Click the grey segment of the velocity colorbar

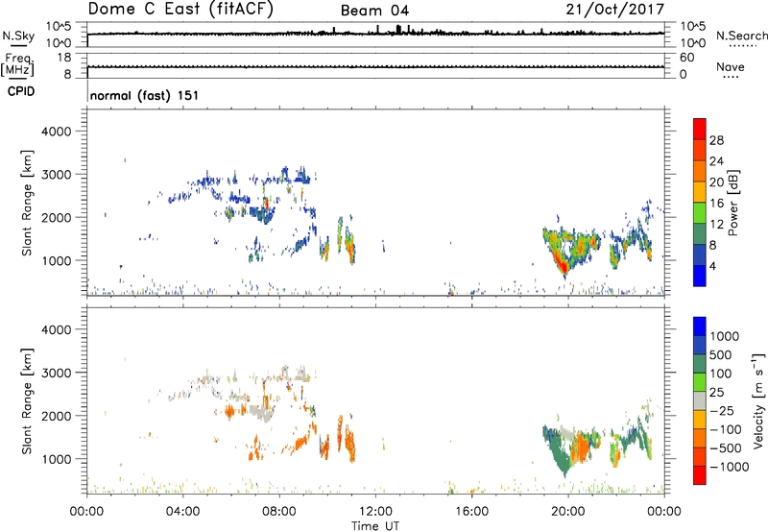click(700, 401)
